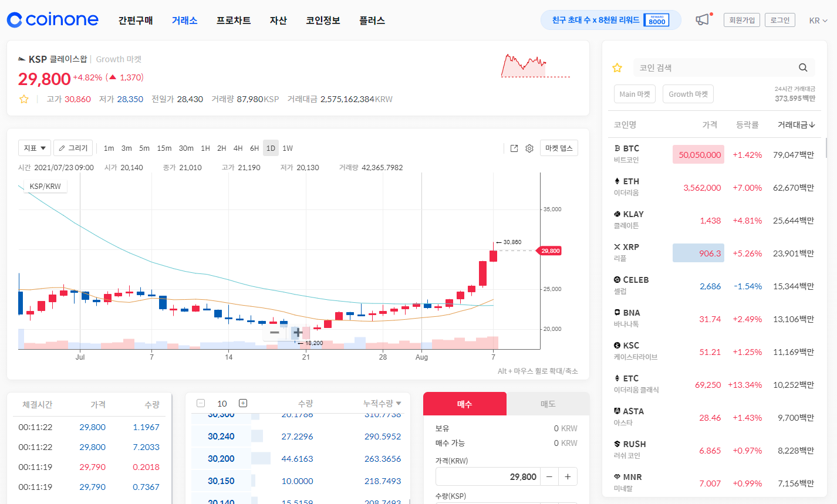Open chart in popup window icon
This screenshot has width=837, height=504.
tap(514, 148)
